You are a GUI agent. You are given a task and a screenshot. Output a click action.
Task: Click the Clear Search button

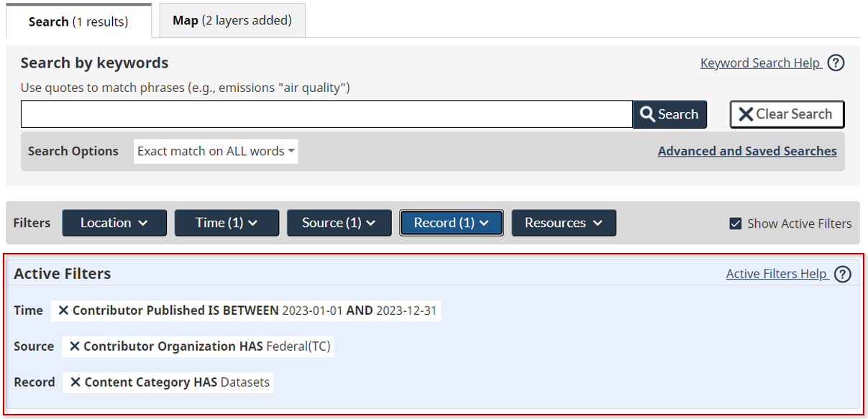pos(787,114)
